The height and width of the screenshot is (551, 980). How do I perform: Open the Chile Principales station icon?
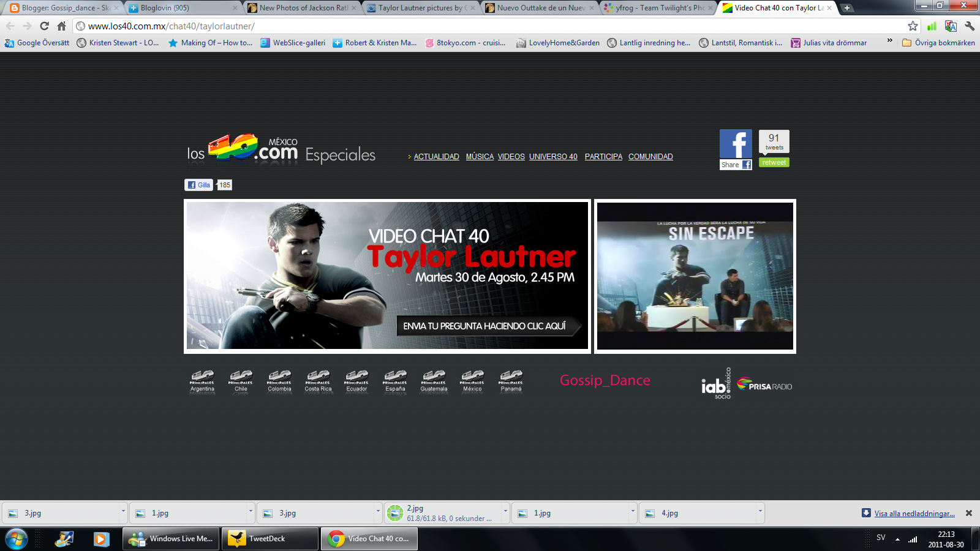click(x=241, y=381)
